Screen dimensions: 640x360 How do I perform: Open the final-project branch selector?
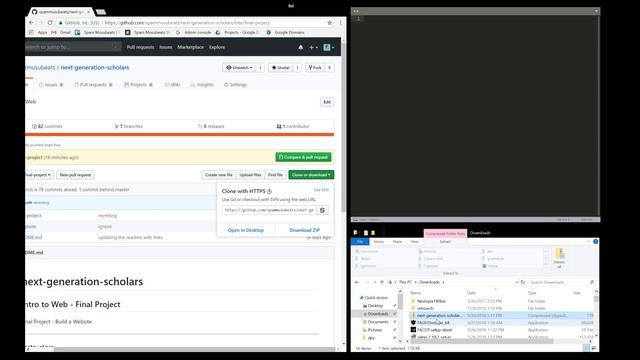[x=38, y=175]
